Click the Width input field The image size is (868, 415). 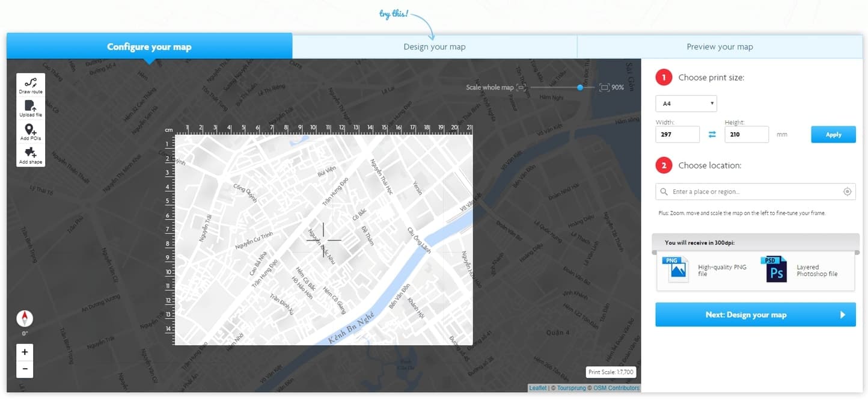point(677,135)
